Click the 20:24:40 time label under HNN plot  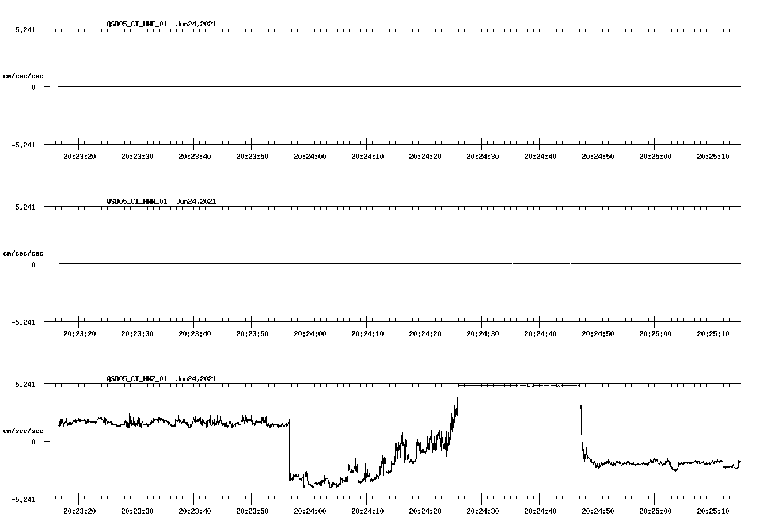click(x=540, y=334)
